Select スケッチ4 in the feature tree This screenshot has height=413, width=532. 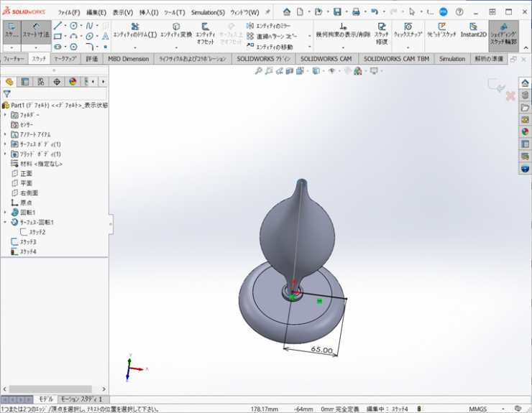click(x=27, y=252)
